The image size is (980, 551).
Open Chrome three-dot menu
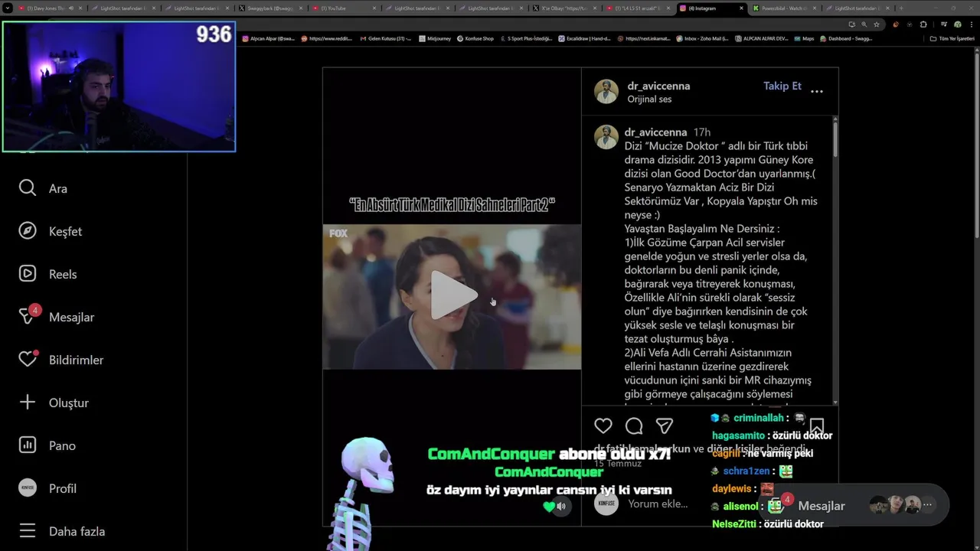pos(972,24)
